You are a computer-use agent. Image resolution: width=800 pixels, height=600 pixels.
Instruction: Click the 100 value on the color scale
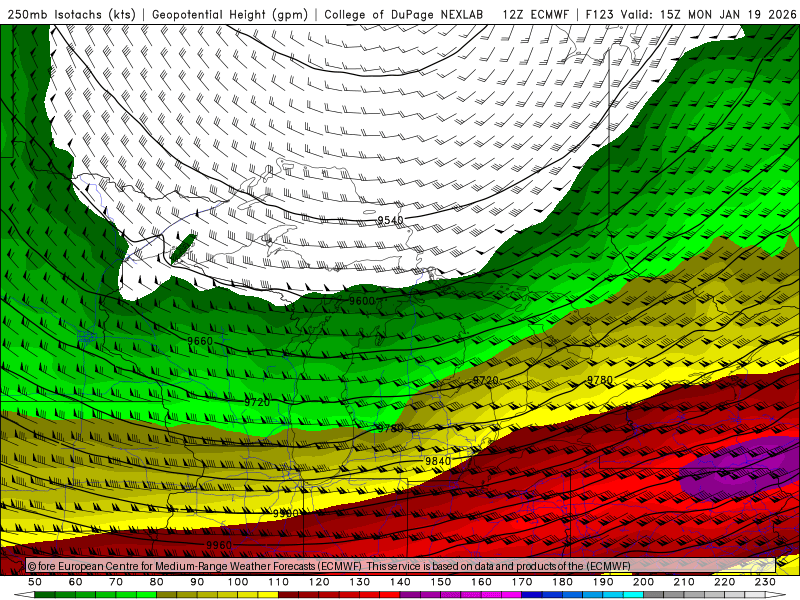point(238,582)
